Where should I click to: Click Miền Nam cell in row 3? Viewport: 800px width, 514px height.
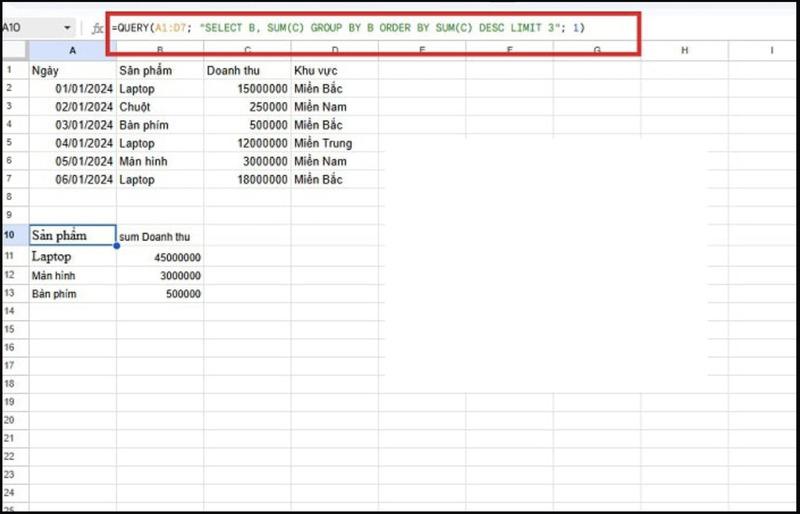335,107
